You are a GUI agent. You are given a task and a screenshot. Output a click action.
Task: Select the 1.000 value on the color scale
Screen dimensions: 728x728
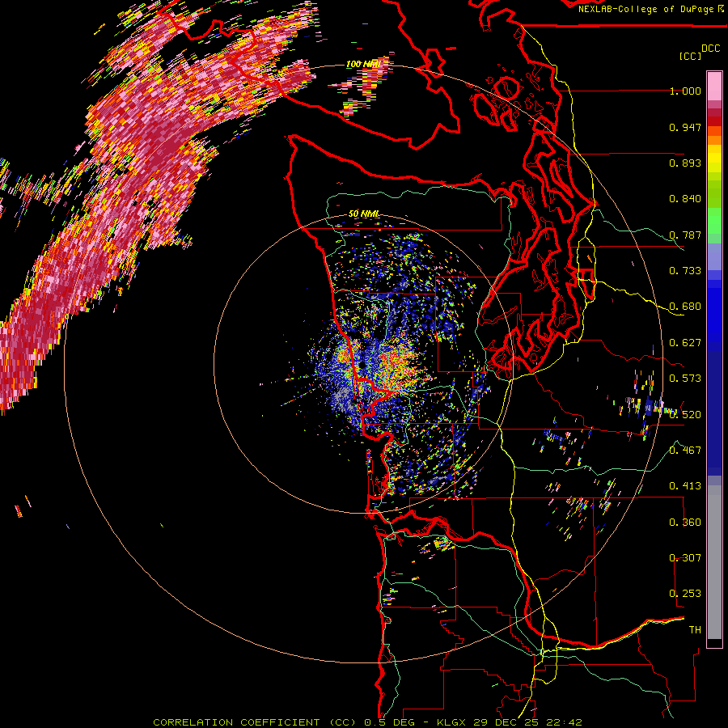[x=685, y=91]
